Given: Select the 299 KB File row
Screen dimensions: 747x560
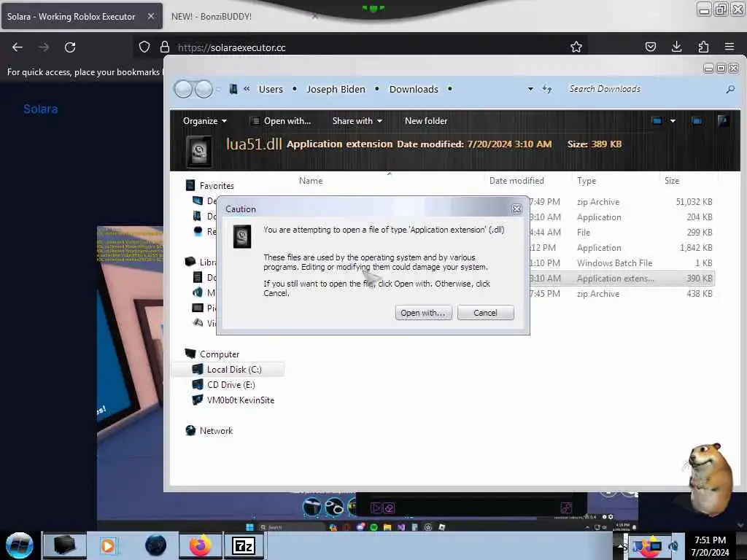Looking at the screenshot, I should pos(622,233).
